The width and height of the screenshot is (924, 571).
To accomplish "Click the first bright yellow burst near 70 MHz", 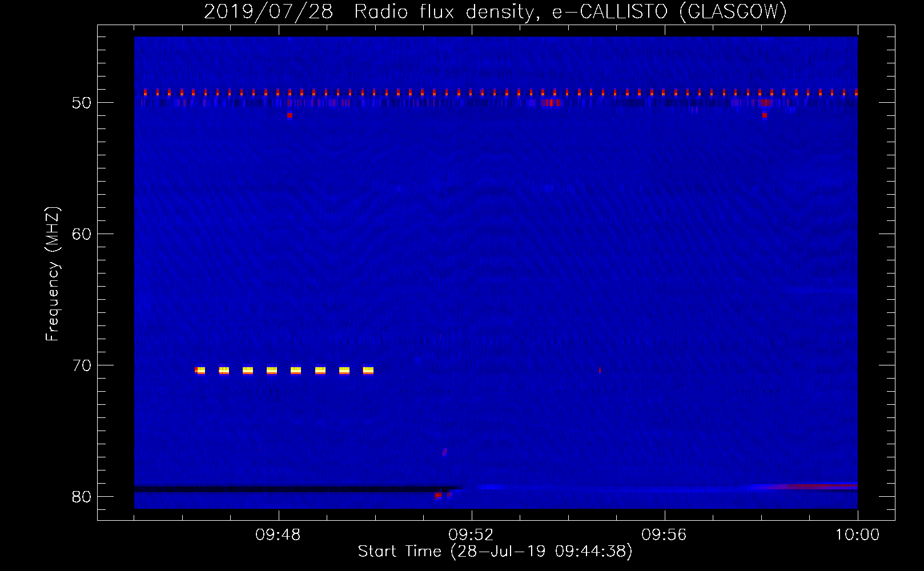I will 200,371.
